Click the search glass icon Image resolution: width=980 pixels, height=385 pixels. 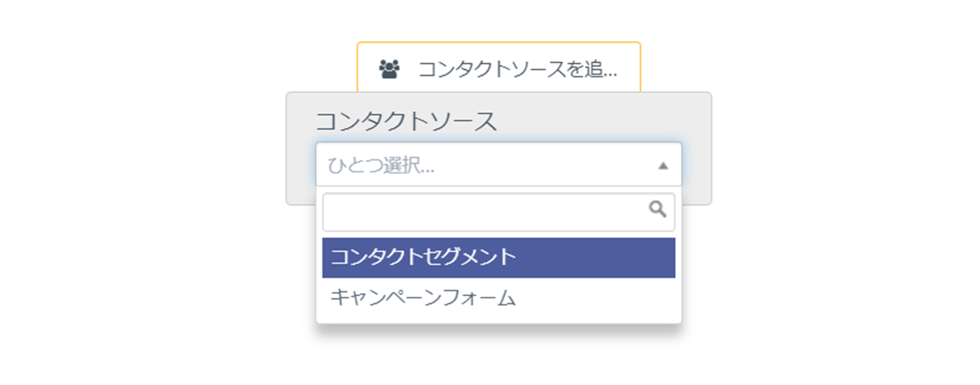[x=658, y=209]
